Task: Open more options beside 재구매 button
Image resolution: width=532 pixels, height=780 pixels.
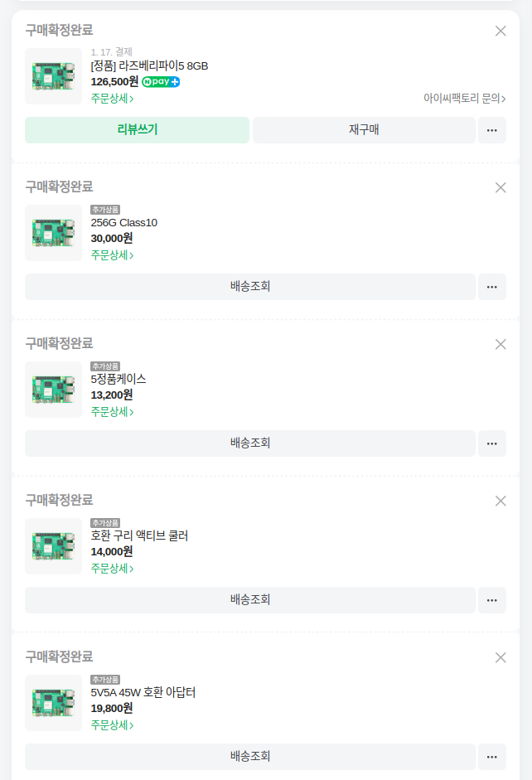Action: pos(492,130)
